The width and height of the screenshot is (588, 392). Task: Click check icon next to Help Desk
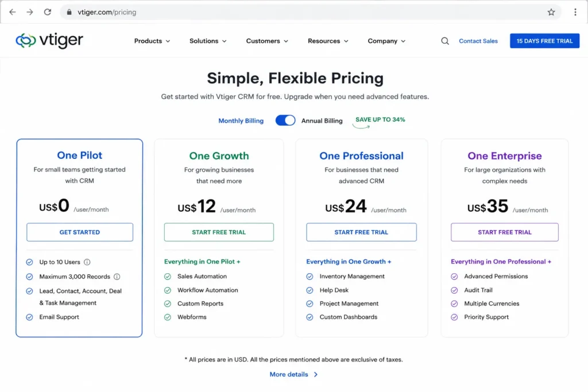[310, 290]
